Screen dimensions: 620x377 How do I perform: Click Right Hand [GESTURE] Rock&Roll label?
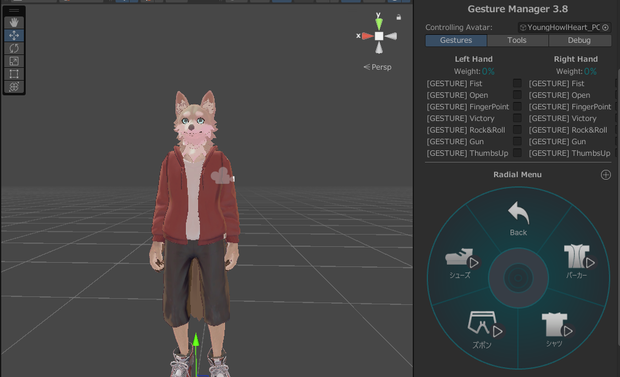pyautogui.click(x=568, y=130)
